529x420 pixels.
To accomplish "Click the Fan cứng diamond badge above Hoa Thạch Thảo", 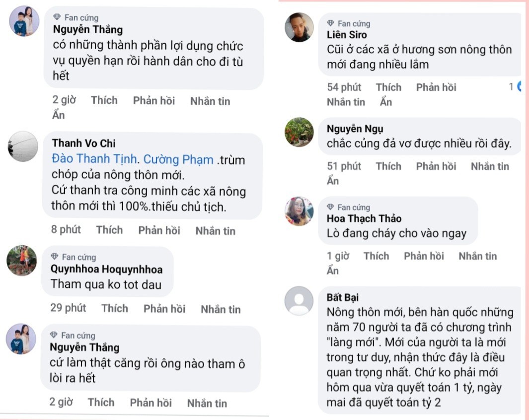I will tap(331, 207).
